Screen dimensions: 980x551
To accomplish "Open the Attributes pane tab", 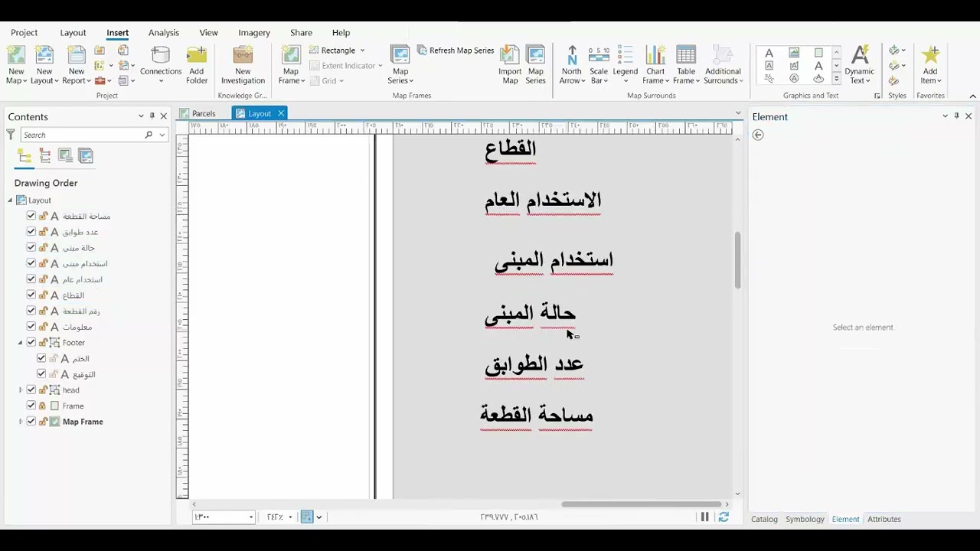I will tap(884, 519).
